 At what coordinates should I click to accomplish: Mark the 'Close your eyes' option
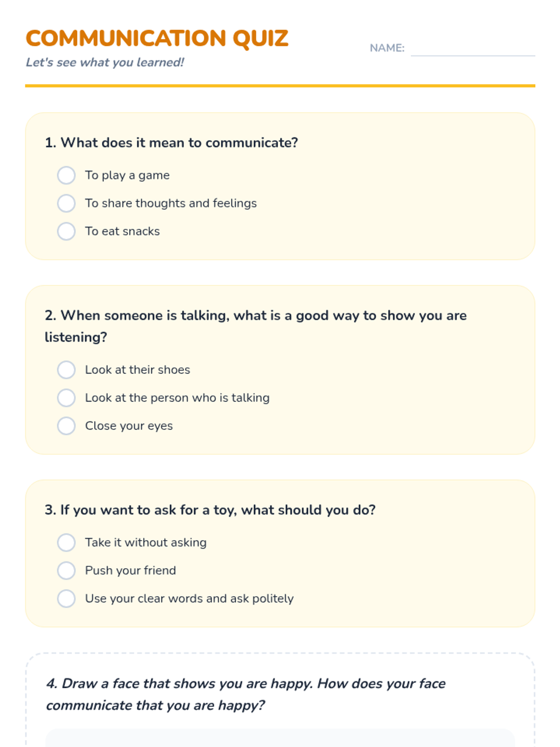[x=66, y=426]
